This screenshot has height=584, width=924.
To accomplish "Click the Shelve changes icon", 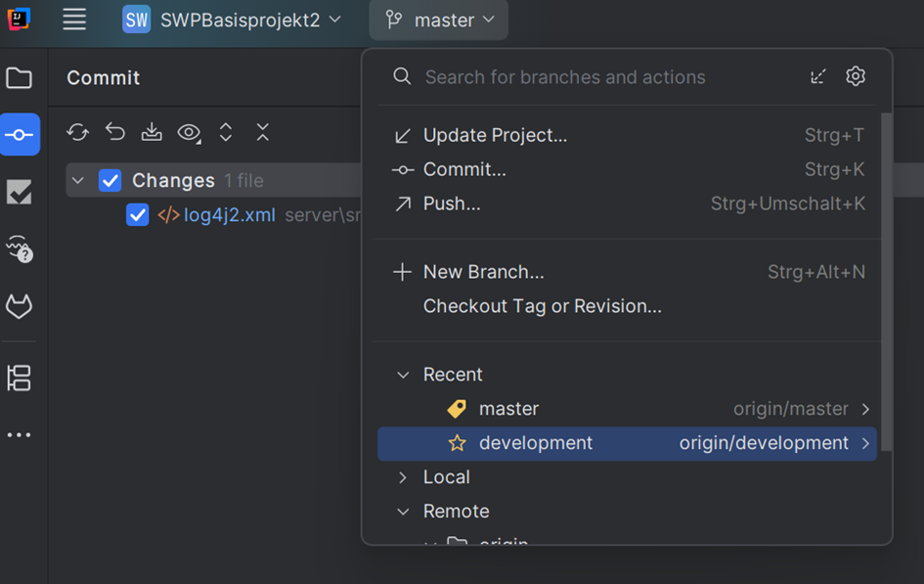I will 152,133.
